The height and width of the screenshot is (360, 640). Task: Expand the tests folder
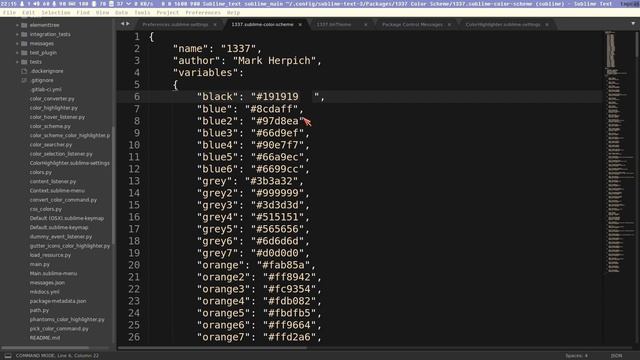click(18, 62)
